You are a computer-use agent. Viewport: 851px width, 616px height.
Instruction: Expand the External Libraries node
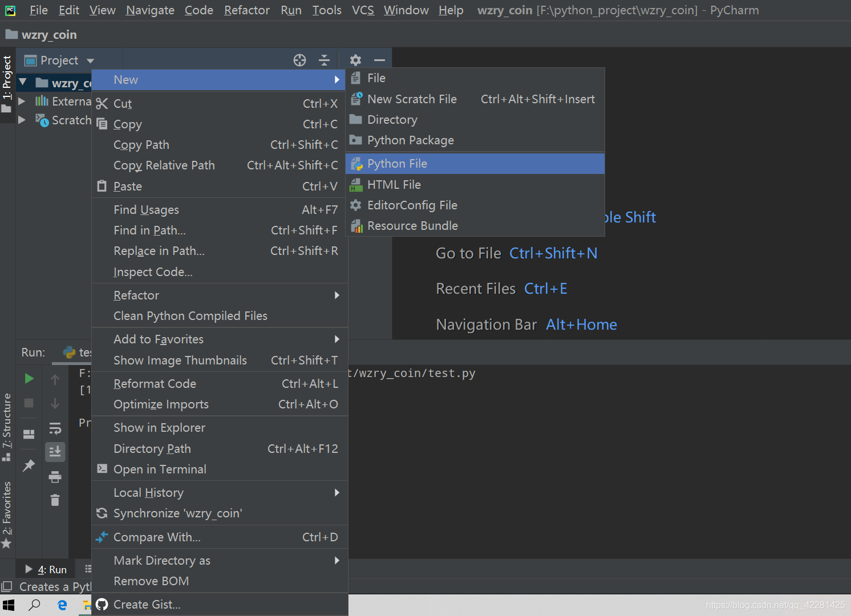click(22, 101)
